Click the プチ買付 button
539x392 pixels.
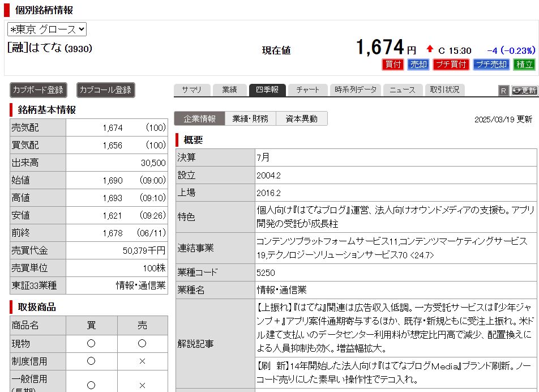451,65
